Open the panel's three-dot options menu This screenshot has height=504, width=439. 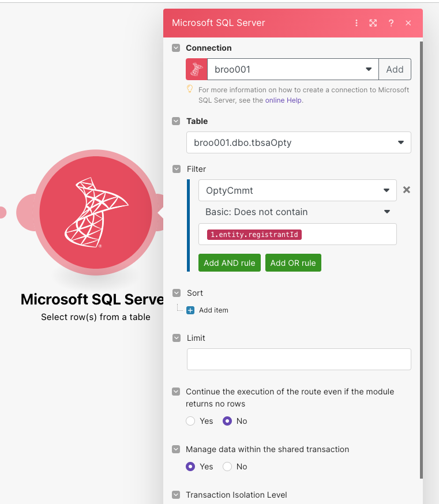click(x=357, y=23)
